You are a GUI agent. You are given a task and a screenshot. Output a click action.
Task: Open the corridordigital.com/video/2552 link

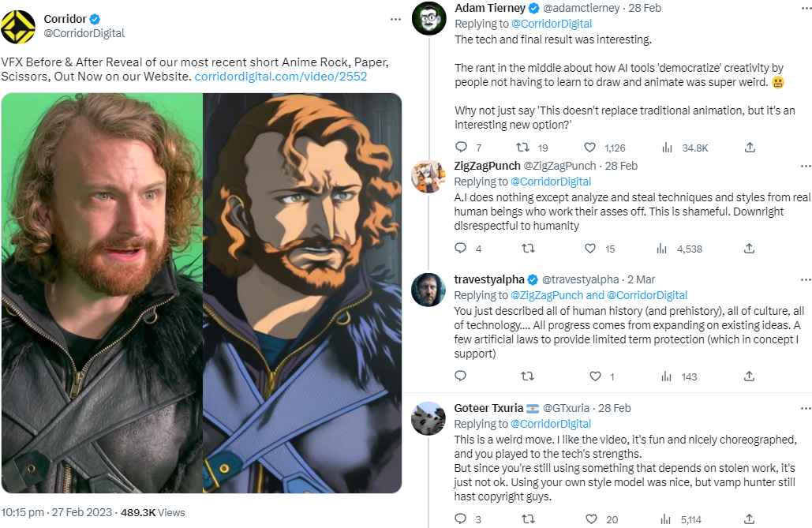[280, 77]
